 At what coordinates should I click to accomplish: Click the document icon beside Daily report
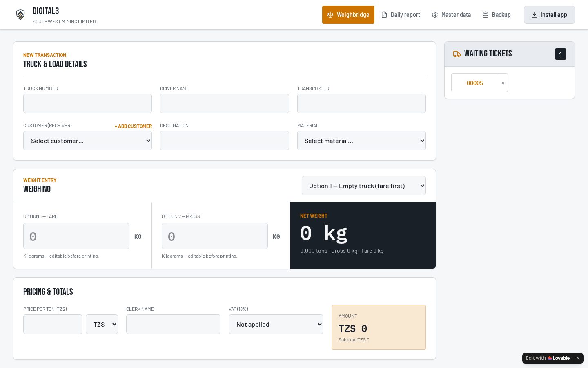click(x=384, y=15)
